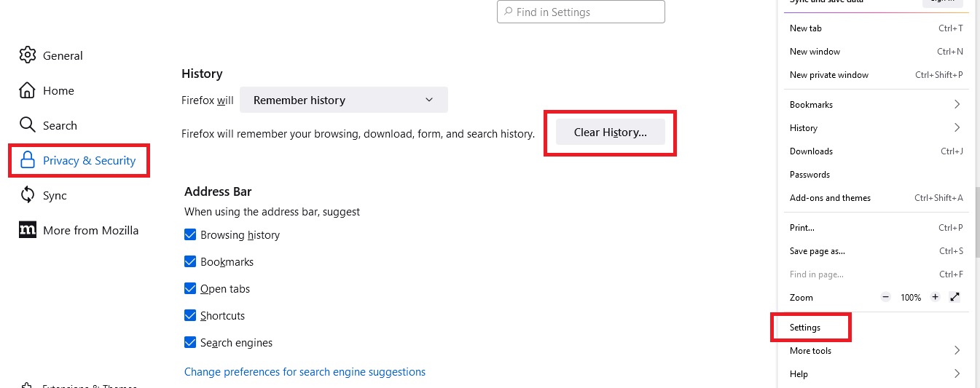Increase zoom with the plus icon
This screenshot has height=388, width=980.
936,297
